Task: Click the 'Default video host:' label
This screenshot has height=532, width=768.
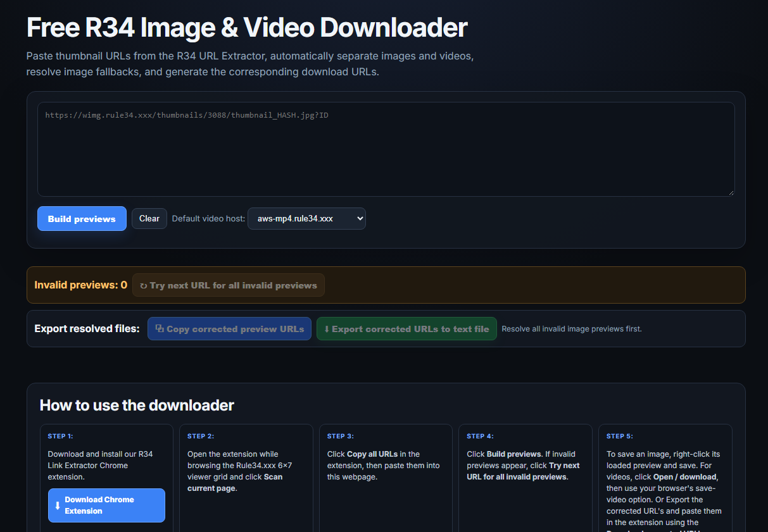Action: pyautogui.click(x=208, y=219)
